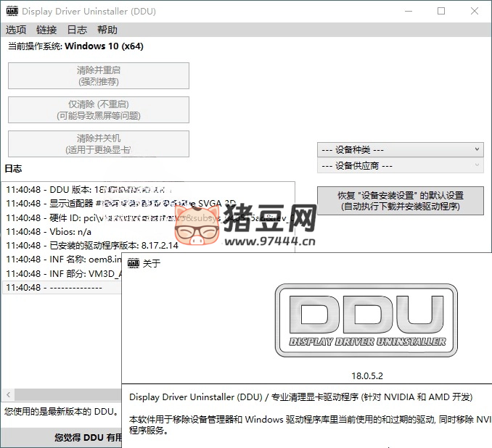
Task: Maximize the Display Driver Uninstaller window
Action: (441, 12)
